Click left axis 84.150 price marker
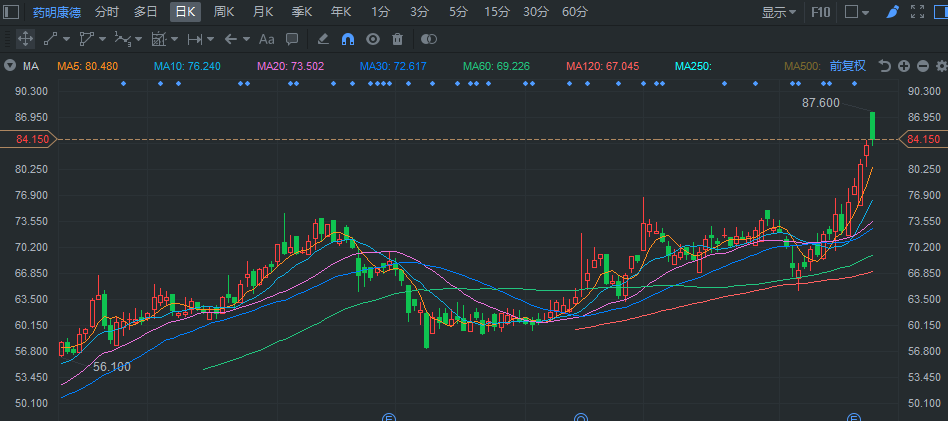This screenshot has width=948, height=421. tap(28, 140)
